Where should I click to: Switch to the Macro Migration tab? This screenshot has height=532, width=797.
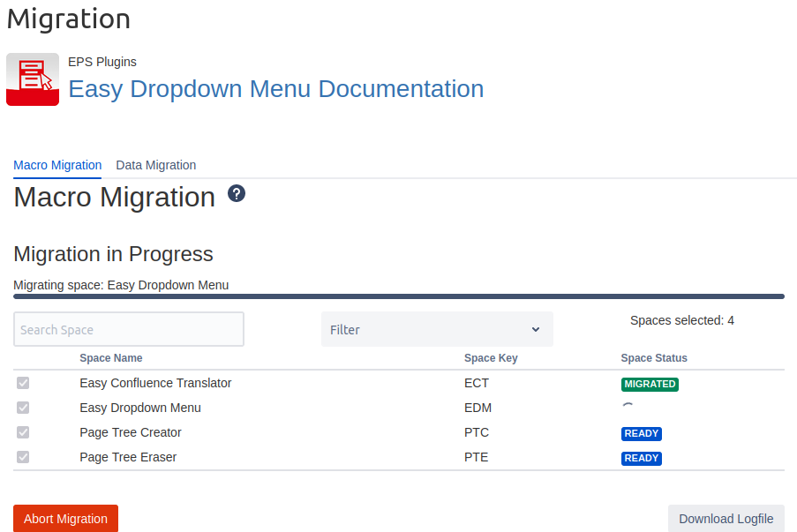(x=57, y=165)
